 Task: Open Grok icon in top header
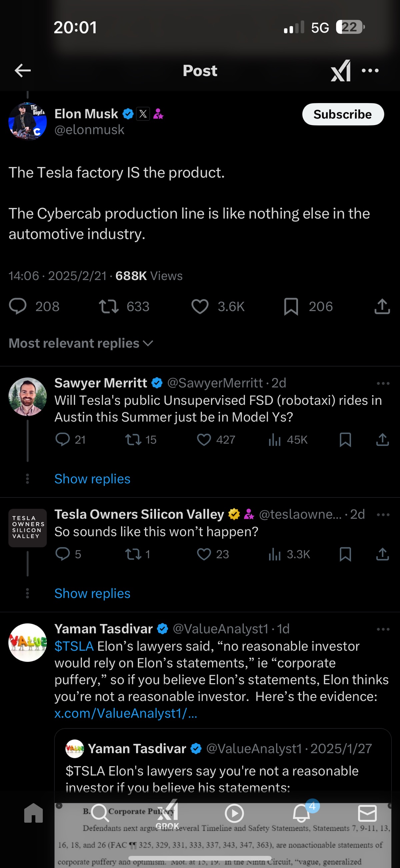[x=340, y=70]
